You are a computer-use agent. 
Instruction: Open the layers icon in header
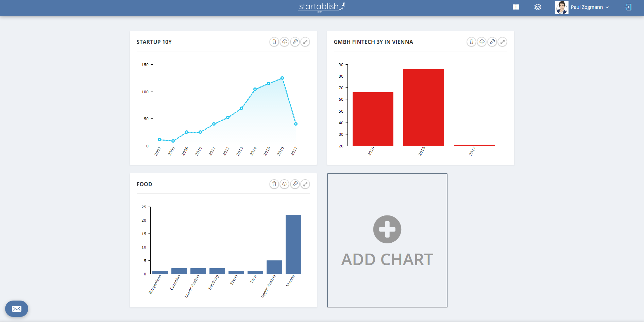click(538, 7)
